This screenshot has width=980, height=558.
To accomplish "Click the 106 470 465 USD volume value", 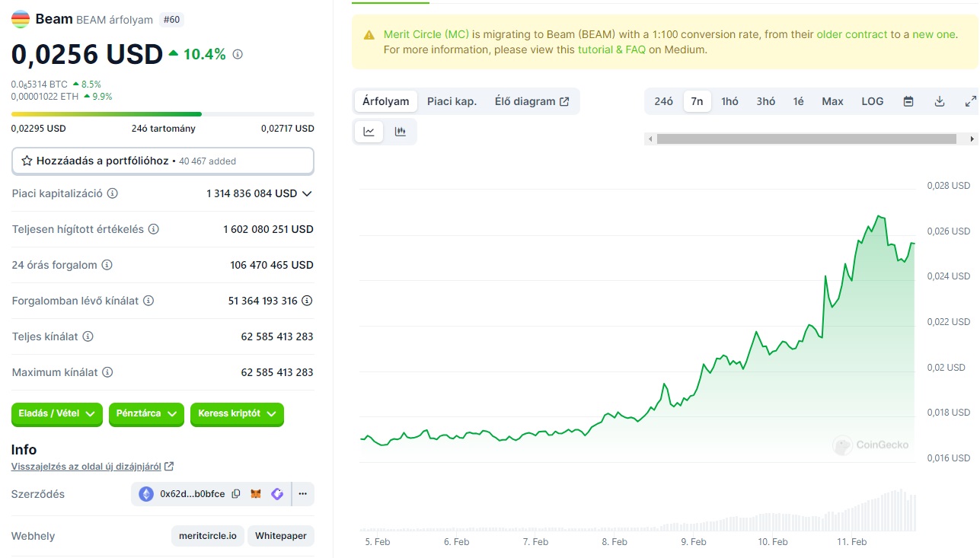I will click(272, 265).
